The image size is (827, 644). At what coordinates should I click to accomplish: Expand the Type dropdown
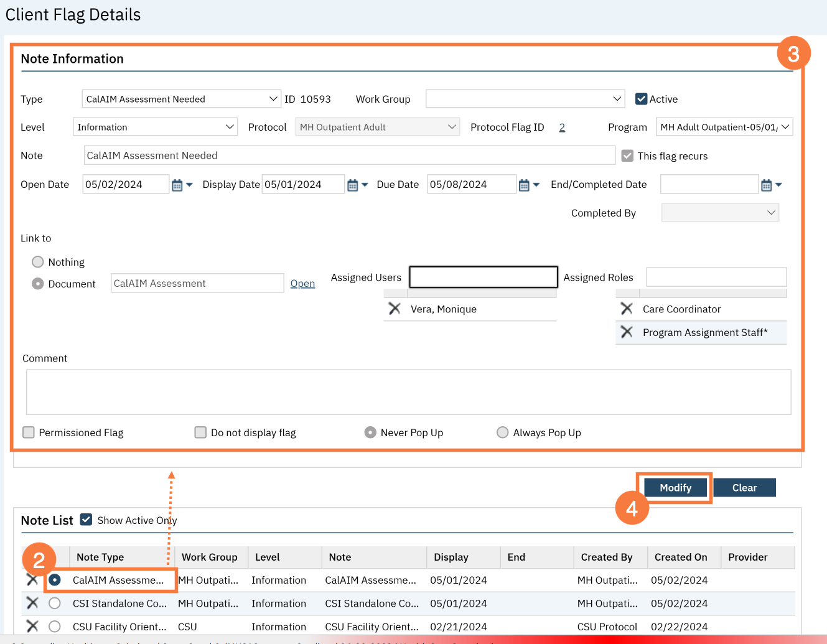pos(181,99)
